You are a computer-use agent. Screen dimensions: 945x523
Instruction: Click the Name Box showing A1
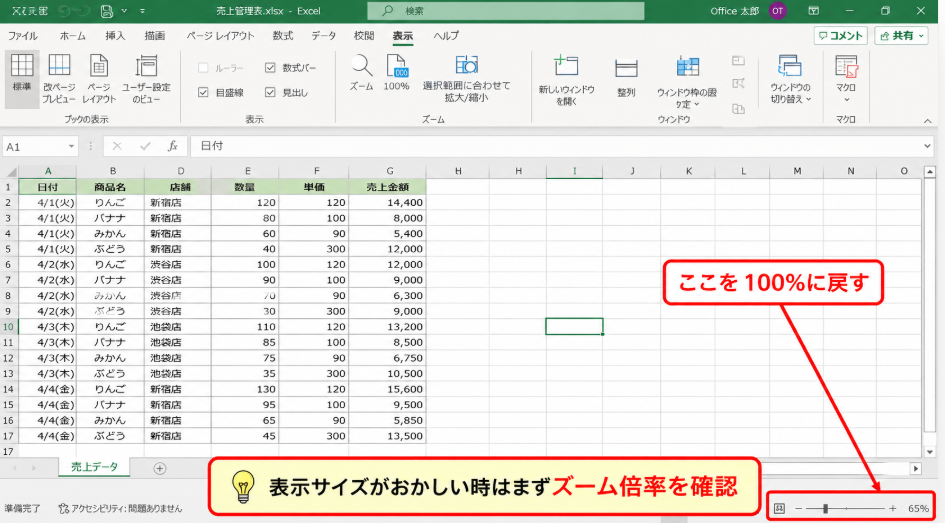coord(40,146)
